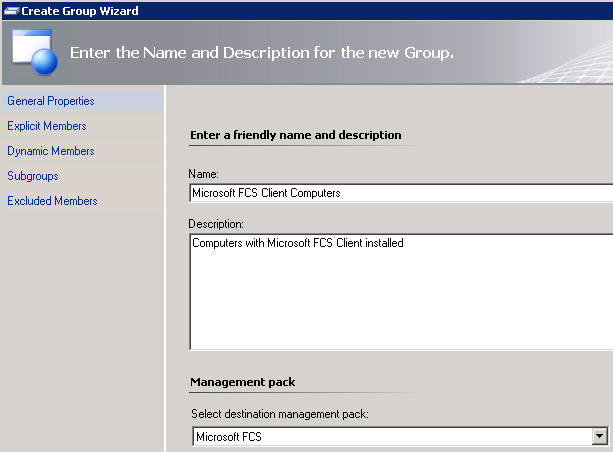Image resolution: width=613 pixels, height=452 pixels.
Task: Click the 'Description:' label
Action: [x=216, y=224]
